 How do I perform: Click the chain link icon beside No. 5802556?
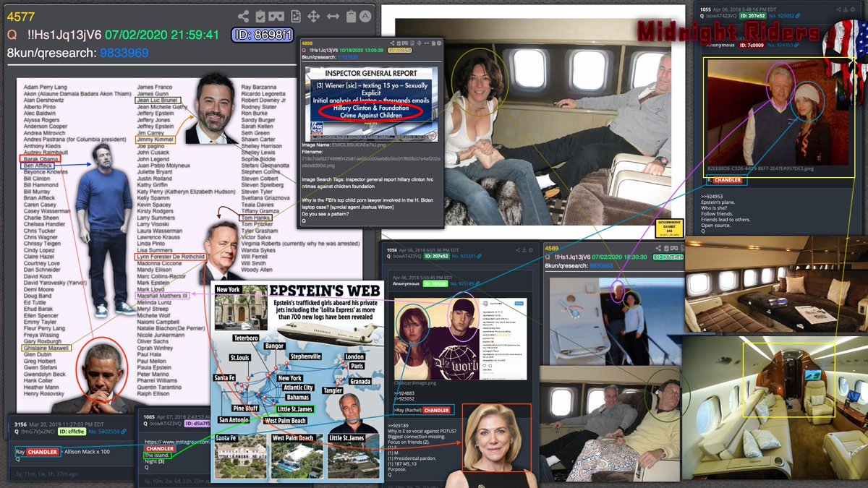(125, 432)
